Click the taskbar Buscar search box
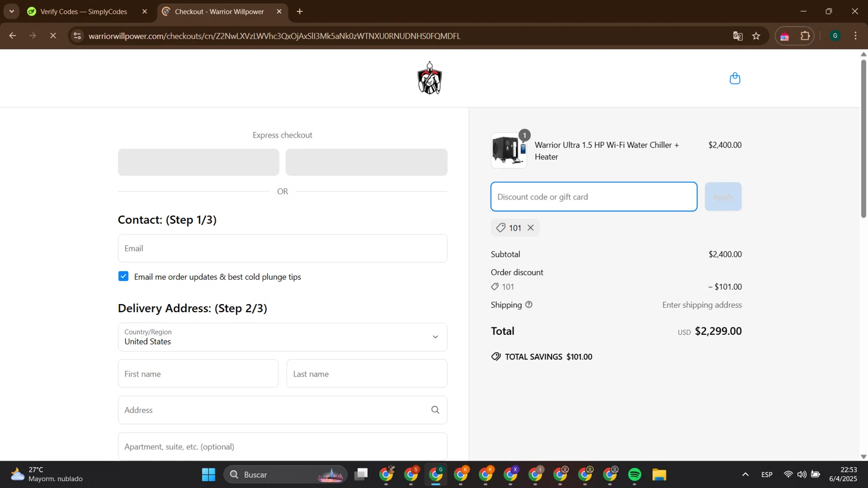The image size is (868, 488). [x=285, y=475]
